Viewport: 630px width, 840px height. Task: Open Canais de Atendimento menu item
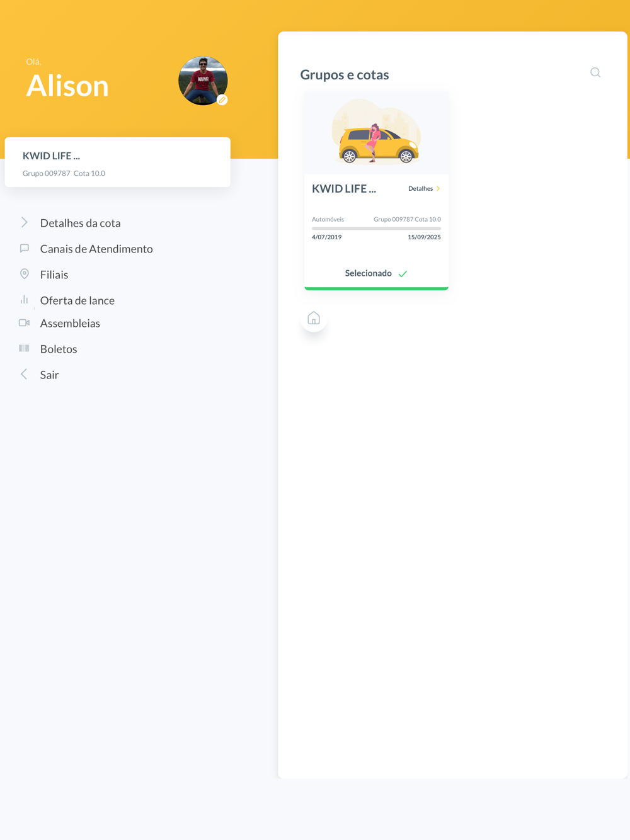pos(96,249)
